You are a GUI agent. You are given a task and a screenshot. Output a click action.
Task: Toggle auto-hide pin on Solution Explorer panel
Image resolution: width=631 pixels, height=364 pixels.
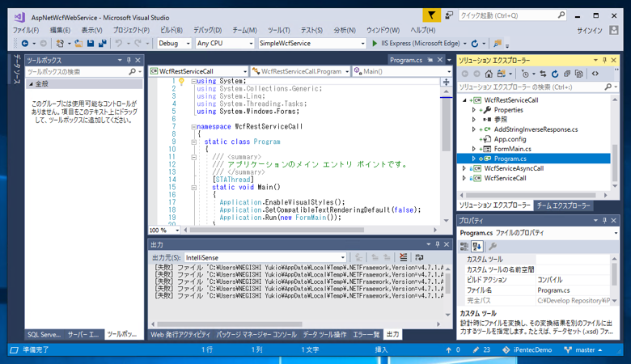pyautogui.click(x=604, y=61)
